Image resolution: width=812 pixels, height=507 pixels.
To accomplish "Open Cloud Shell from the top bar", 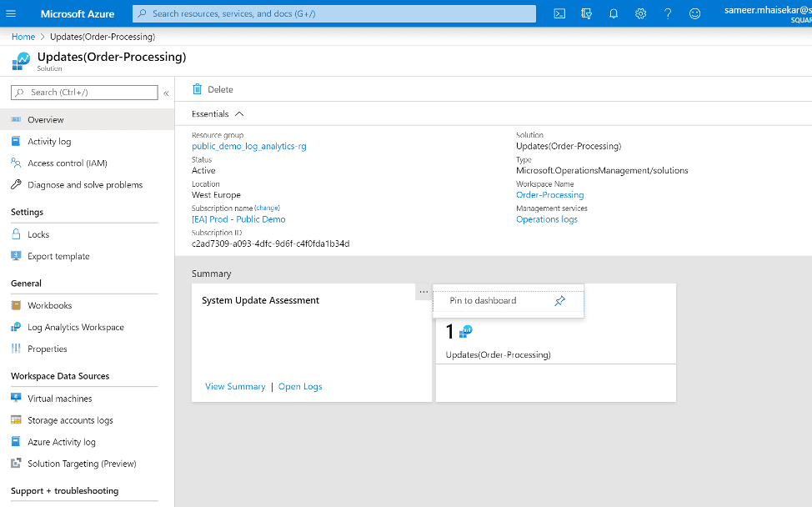I will point(559,14).
